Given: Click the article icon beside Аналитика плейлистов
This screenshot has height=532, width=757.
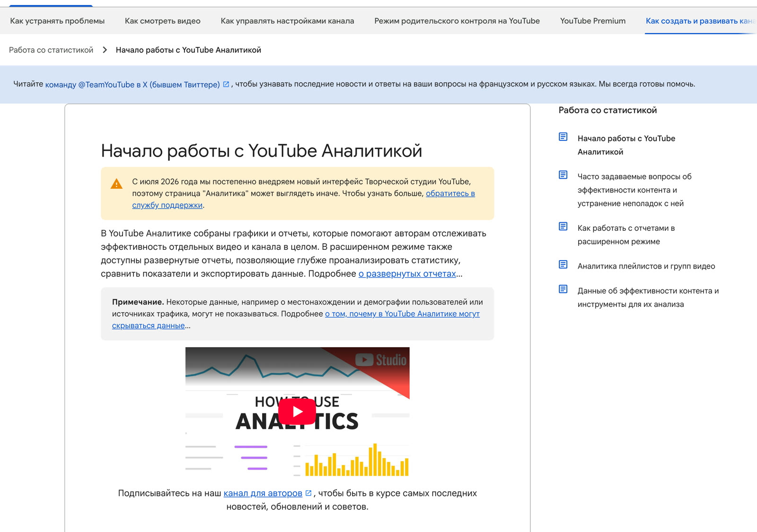Looking at the screenshot, I should coord(563,264).
